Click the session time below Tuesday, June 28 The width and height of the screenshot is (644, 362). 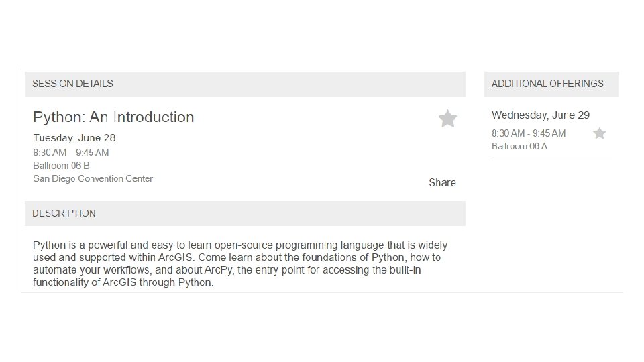(70, 152)
